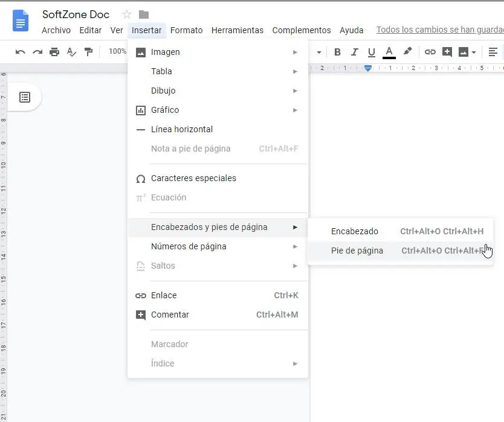Image resolution: width=504 pixels, height=422 pixels.
Task: Open the Herramientas menu
Action: 237,30
